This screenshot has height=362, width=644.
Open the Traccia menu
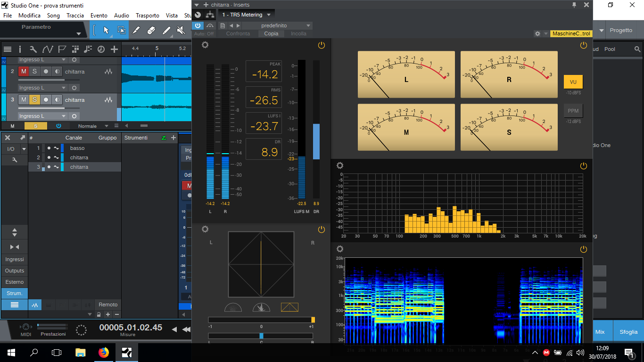click(x=75, y=16)
